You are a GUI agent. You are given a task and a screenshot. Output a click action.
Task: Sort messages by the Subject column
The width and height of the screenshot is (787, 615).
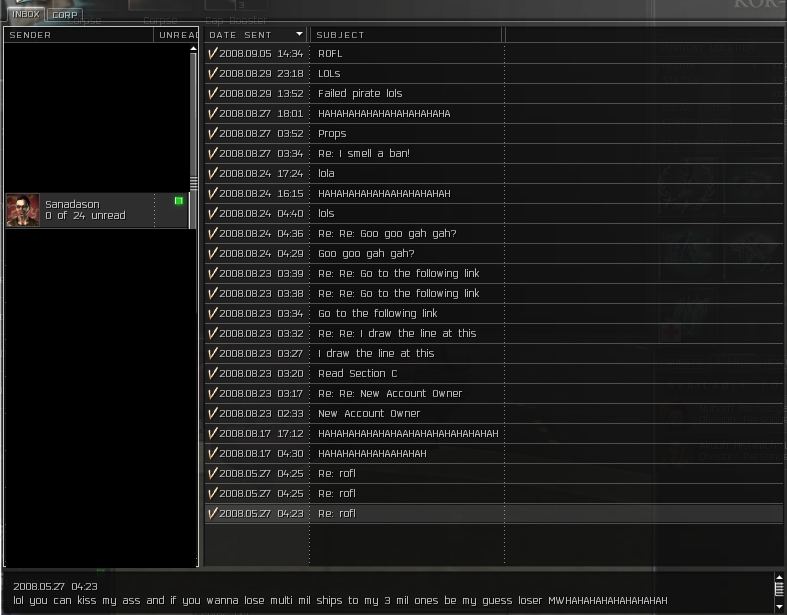point(341,35)
